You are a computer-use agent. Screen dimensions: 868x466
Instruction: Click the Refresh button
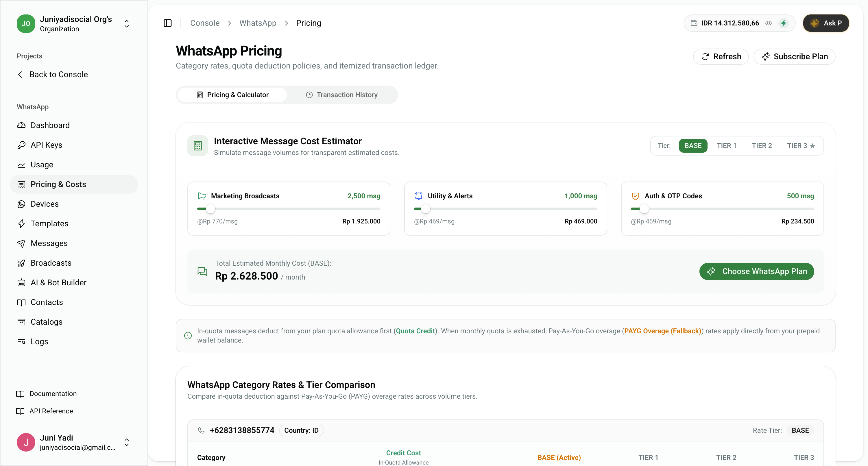tap(721, 57)
